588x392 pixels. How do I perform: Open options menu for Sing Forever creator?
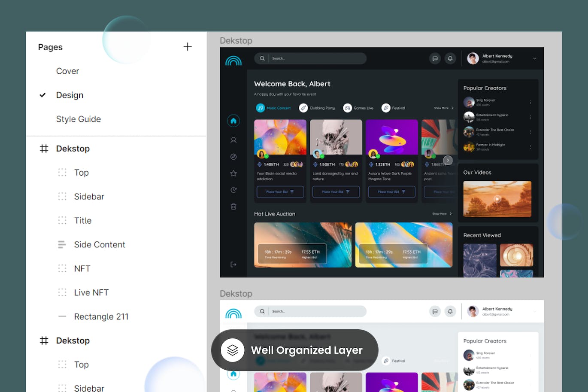point(530,102)
